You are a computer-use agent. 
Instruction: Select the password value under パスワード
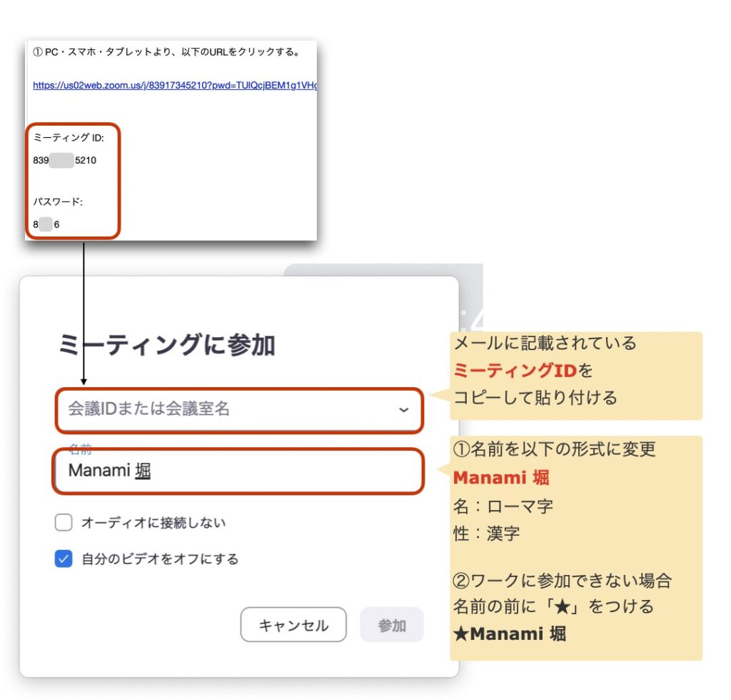click(46, 224)
